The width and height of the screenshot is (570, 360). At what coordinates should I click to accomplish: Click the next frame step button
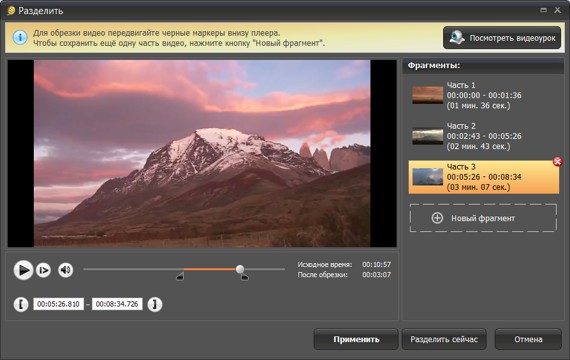tap(43, 270)
